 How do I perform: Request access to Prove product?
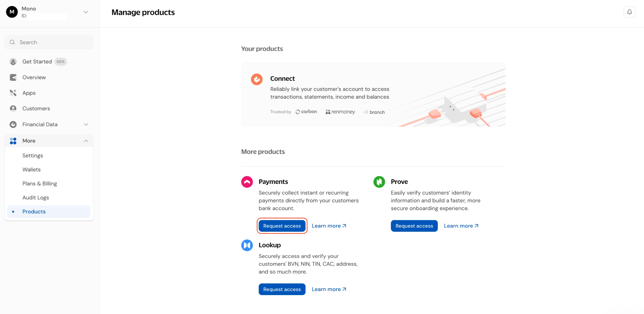click(x=414, y=226)
